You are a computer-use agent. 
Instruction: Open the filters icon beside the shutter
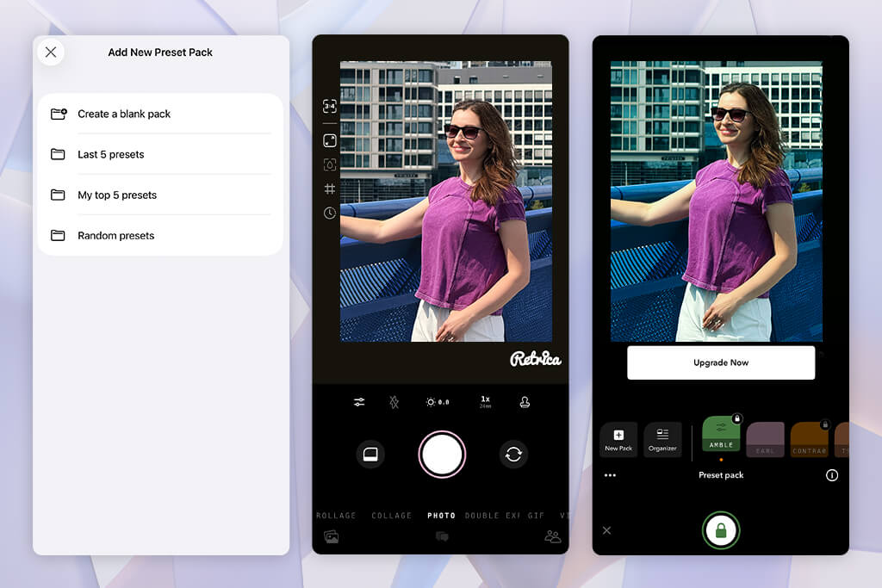click(x=370, y=454)
